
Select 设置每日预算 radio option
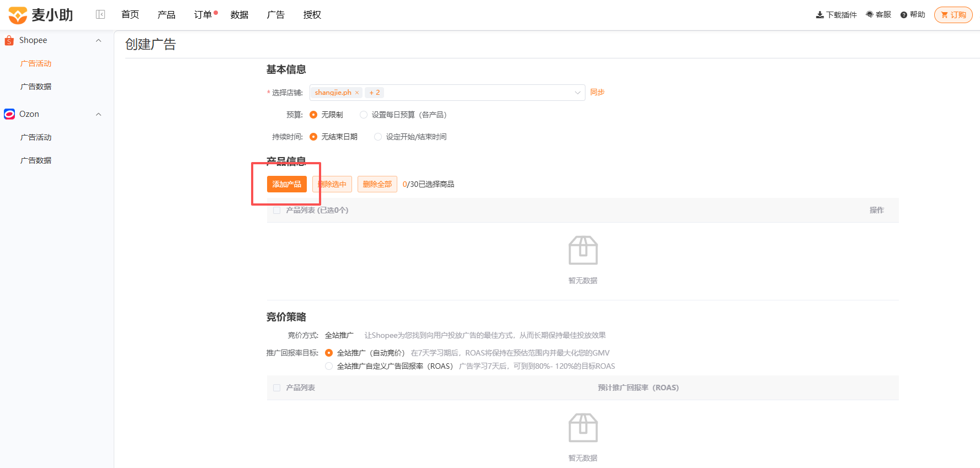pyautogui.click(x=364, y=115)
